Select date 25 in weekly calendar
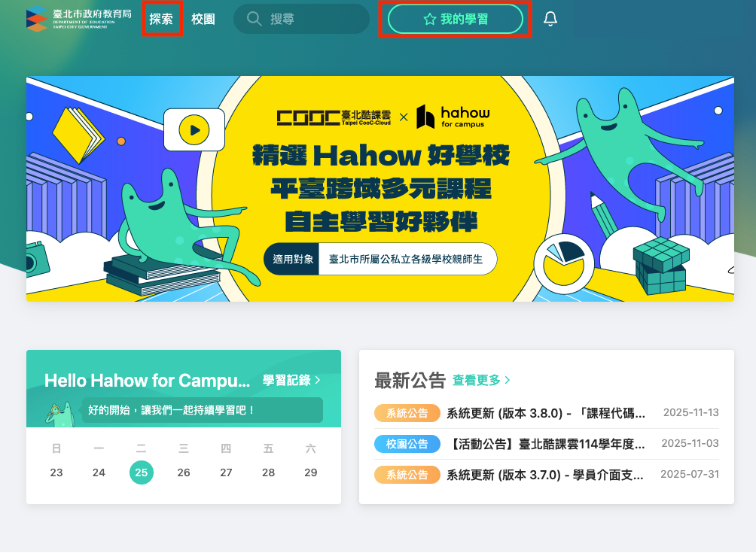756x553 pixels. point(142,472)
